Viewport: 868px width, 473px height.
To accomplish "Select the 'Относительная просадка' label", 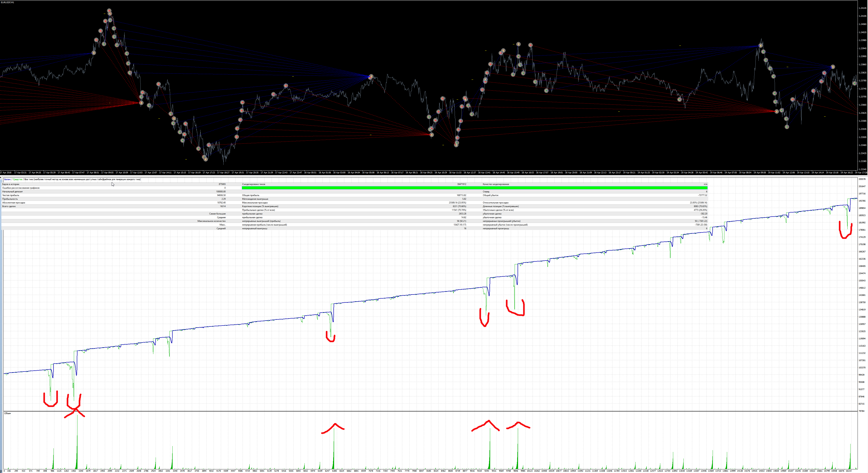I will pos(496,203).
